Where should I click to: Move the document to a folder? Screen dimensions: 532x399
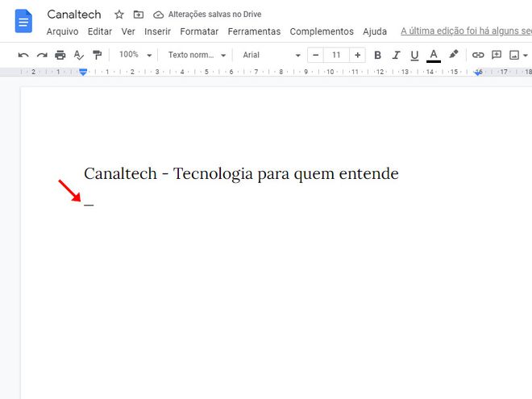139,15
